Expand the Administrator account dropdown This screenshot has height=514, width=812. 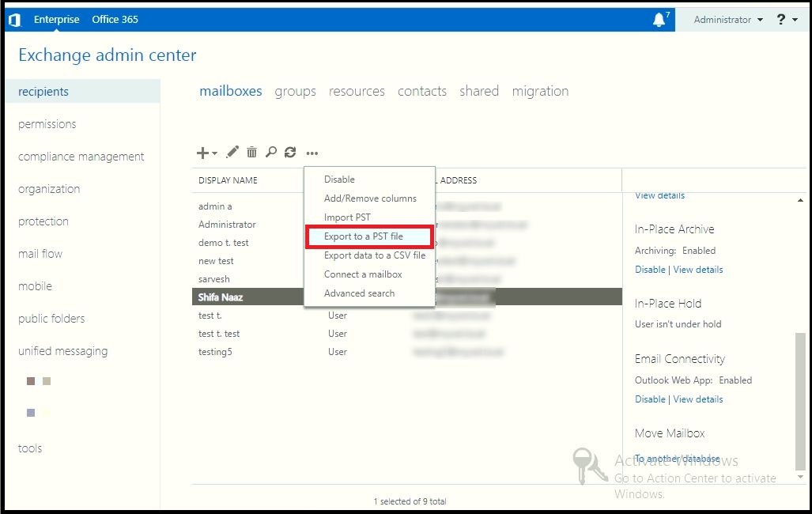point(728,20)
